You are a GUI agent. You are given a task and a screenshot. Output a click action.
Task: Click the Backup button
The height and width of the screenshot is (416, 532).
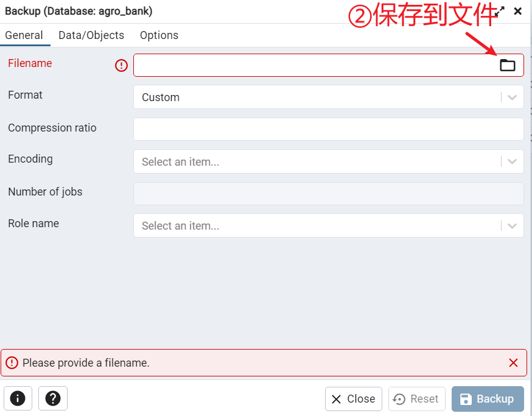pyautogui.click(x=488, y=399)
